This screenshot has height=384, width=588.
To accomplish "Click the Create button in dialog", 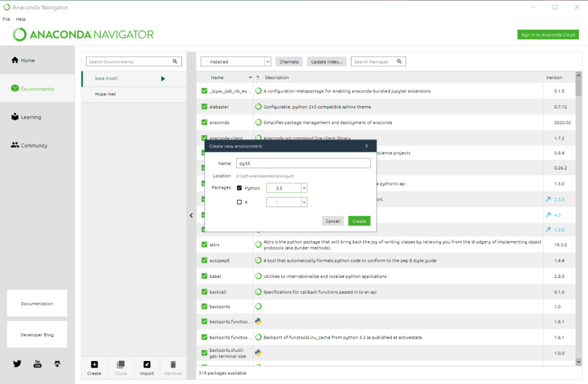I will [359, 221].
